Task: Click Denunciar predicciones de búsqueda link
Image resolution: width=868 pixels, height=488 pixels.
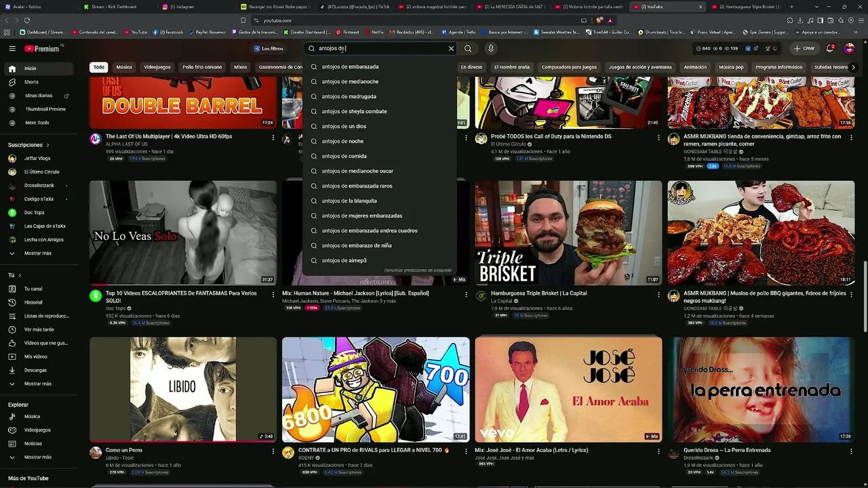Action: (x=418, y=270)
